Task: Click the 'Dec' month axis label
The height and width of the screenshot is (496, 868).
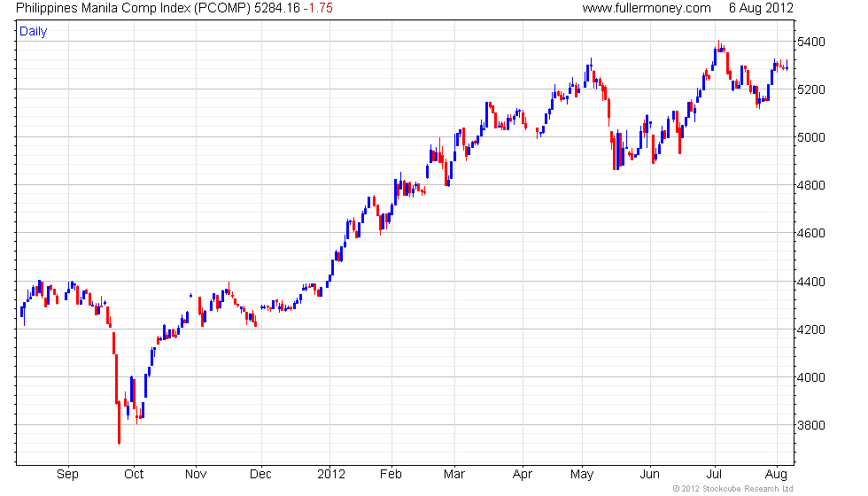Action: pos(260,475)
